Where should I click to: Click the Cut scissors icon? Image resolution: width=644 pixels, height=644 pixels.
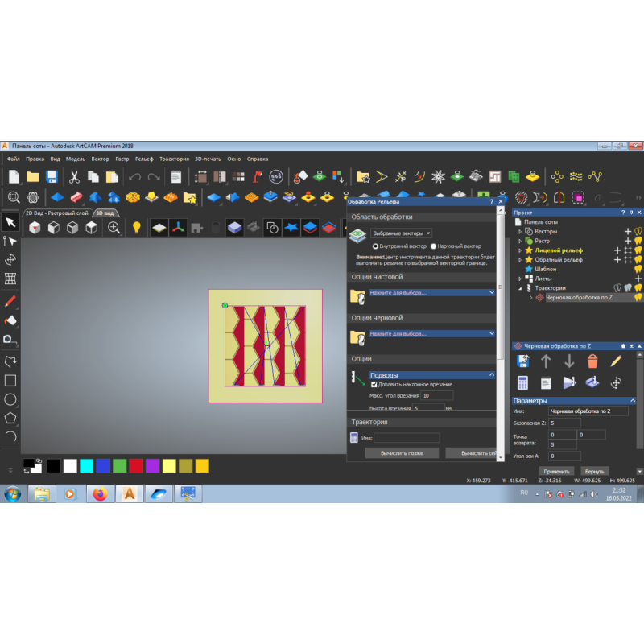click(x=73, y=176)
